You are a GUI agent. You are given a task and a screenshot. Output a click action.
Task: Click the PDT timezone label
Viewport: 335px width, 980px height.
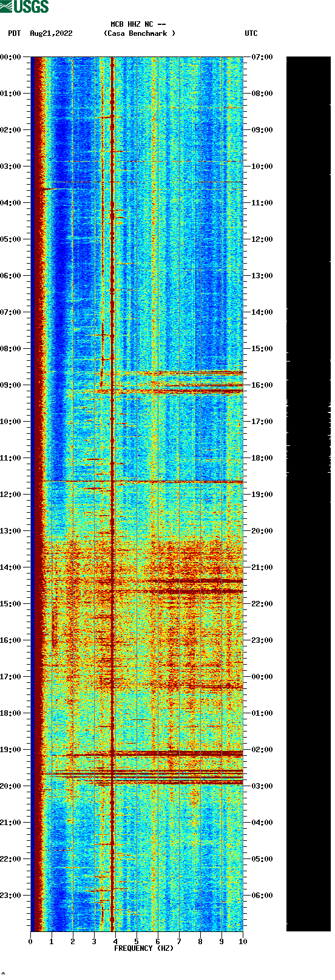14,33
